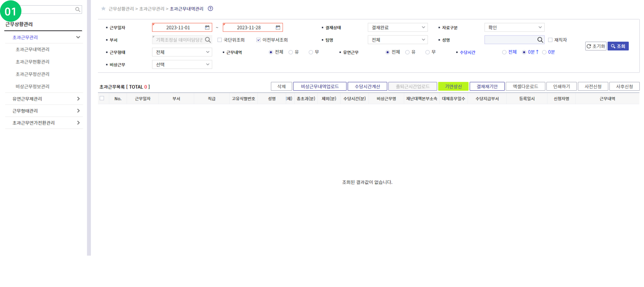Screen dimensions: 644x287
Task: Open the 결재상태 dropdown
Action: pos(397,28)
